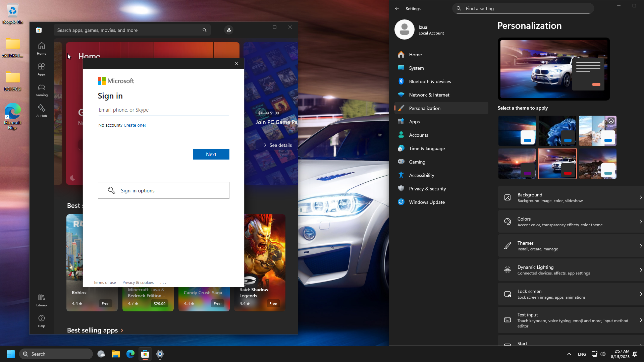
Task: Select Personalization in Settings navigation
Action: 441,108
